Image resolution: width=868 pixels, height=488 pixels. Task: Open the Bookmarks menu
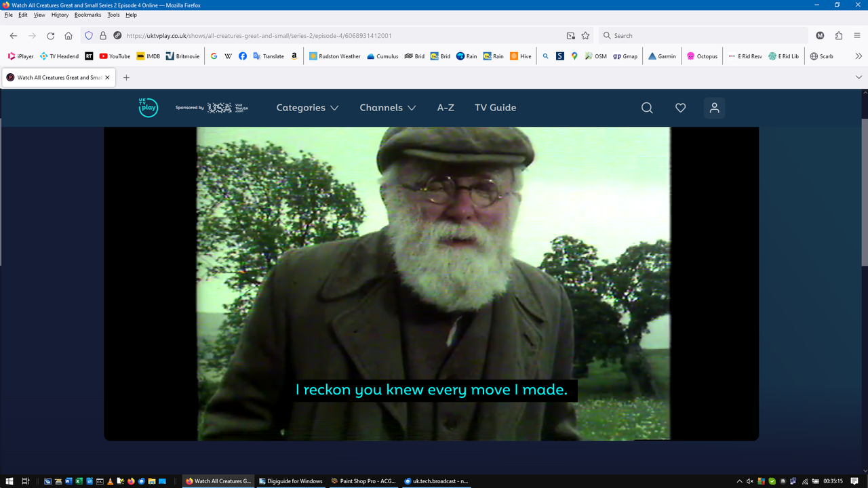coord(87,15)
